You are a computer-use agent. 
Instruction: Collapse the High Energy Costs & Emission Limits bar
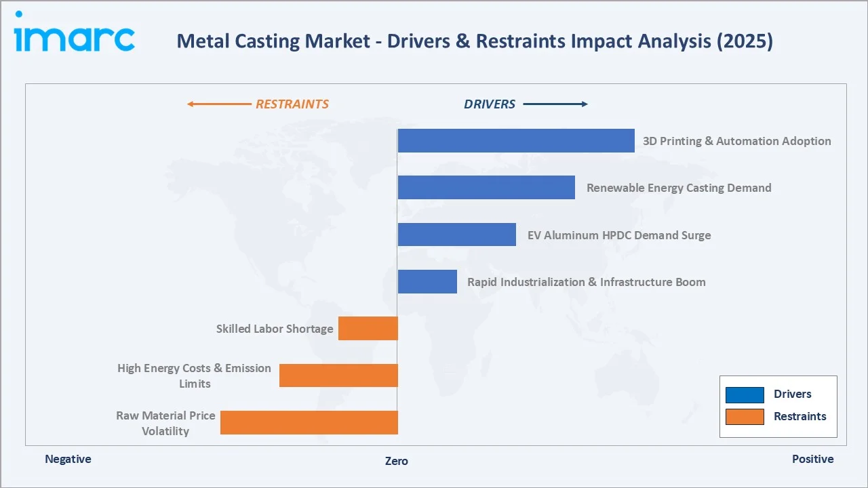tap(338, 375)
